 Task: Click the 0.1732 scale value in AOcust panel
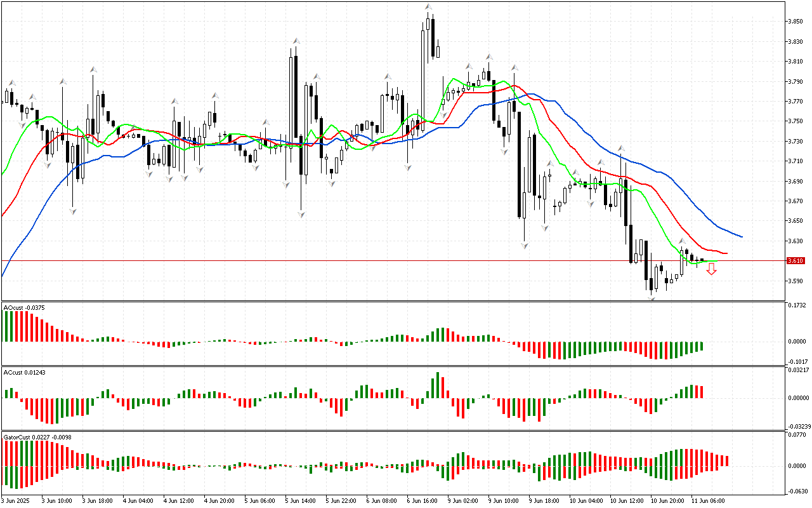pos(797,306)
